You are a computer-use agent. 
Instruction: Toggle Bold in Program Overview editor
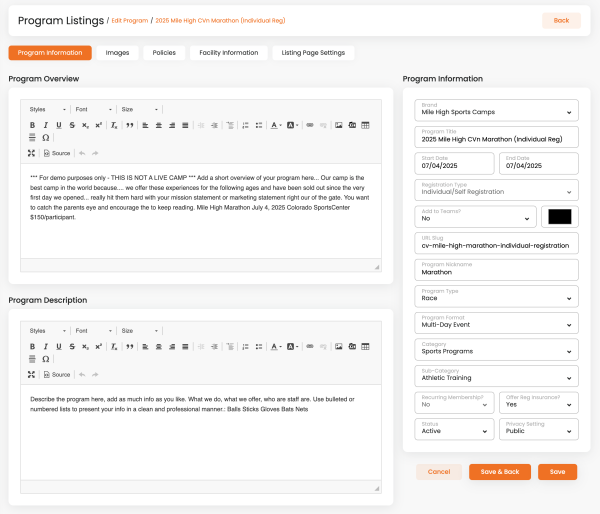coord(33,125)
